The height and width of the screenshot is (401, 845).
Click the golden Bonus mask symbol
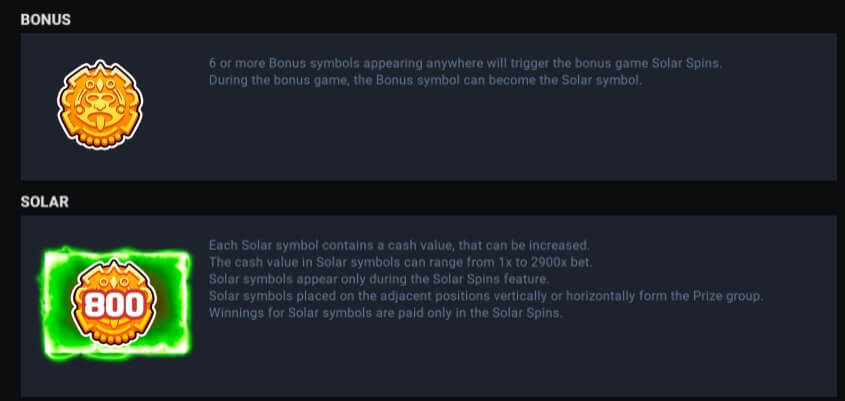click(100, 104)
